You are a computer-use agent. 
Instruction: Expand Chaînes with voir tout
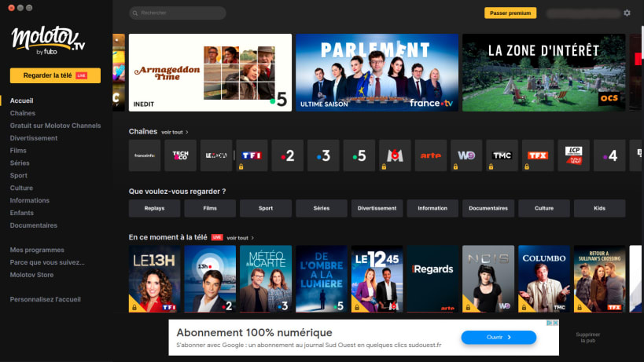(175, 132)
